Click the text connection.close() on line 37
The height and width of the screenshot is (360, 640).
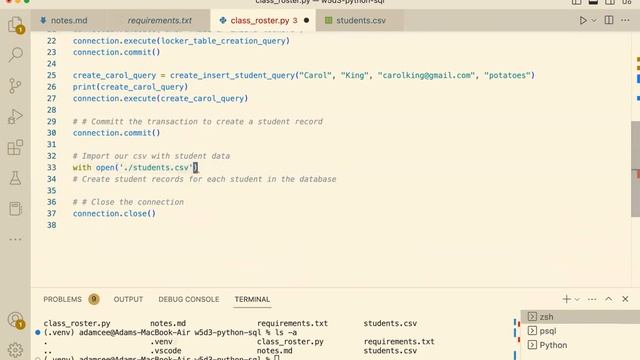[114, 213]
